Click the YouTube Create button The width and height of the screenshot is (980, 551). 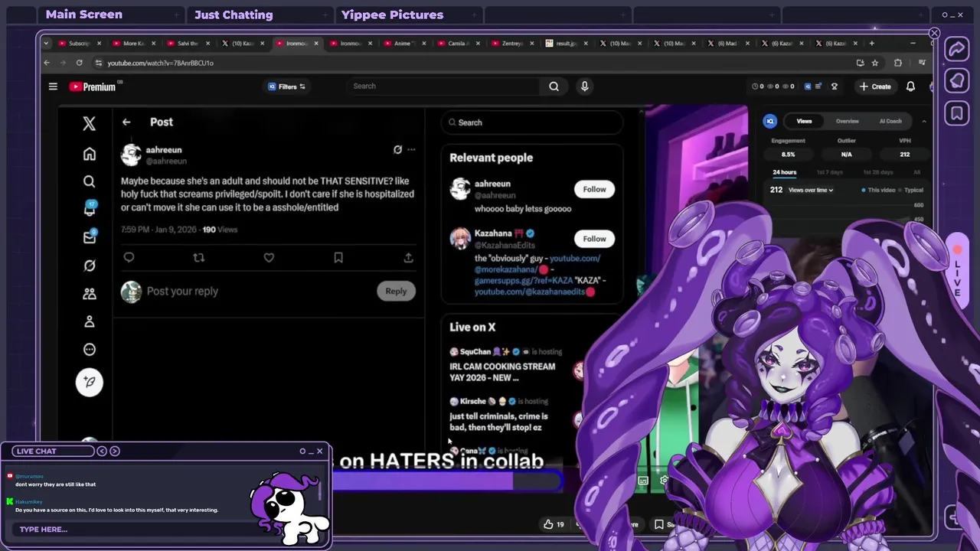point(875,86)
